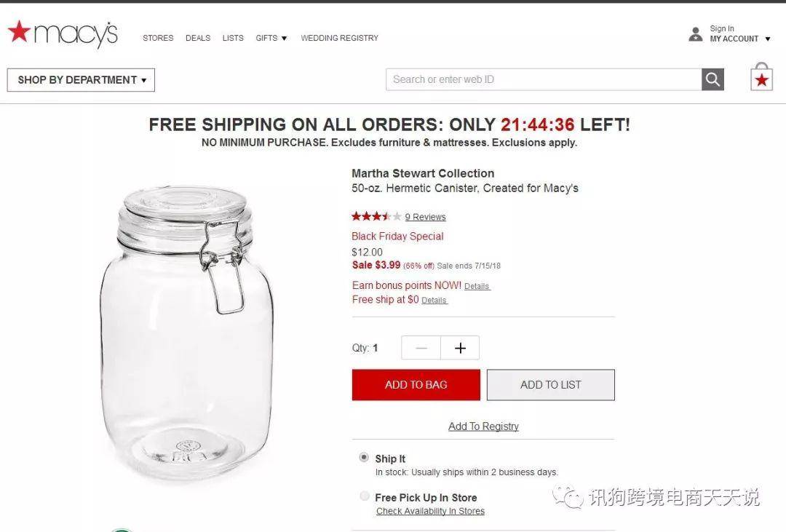786x532 pixels.
Task: Open the Stores menu item
Action: point(158,38)
